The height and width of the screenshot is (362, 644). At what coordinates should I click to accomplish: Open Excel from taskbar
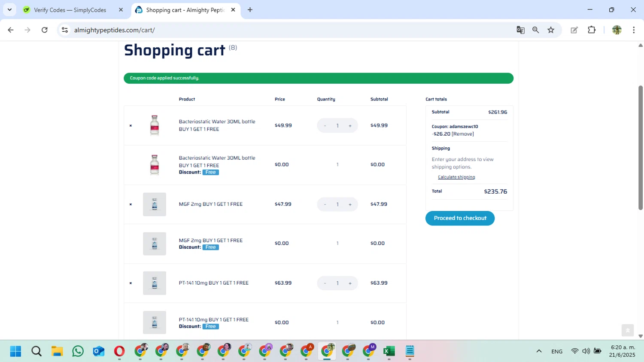pyautogui.click(x=389, y=351)
